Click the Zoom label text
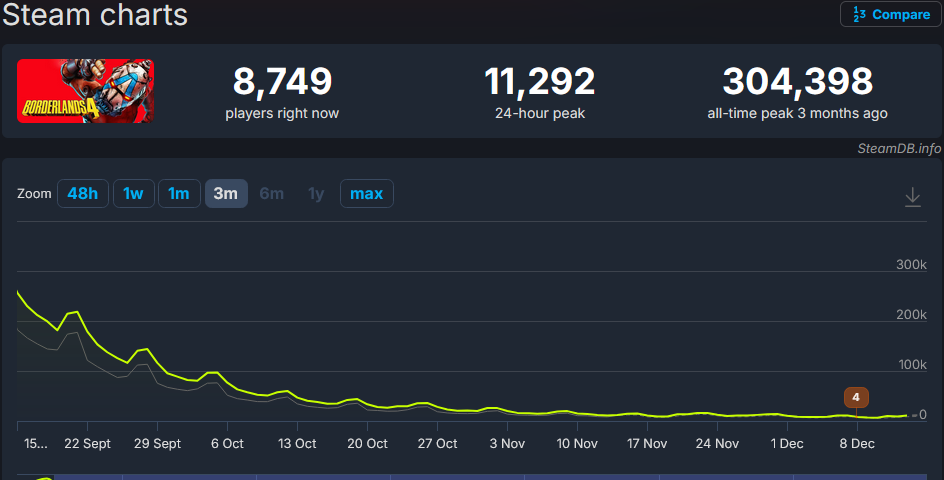This screenshot has width=944, height=480. (x=34, y=194)
